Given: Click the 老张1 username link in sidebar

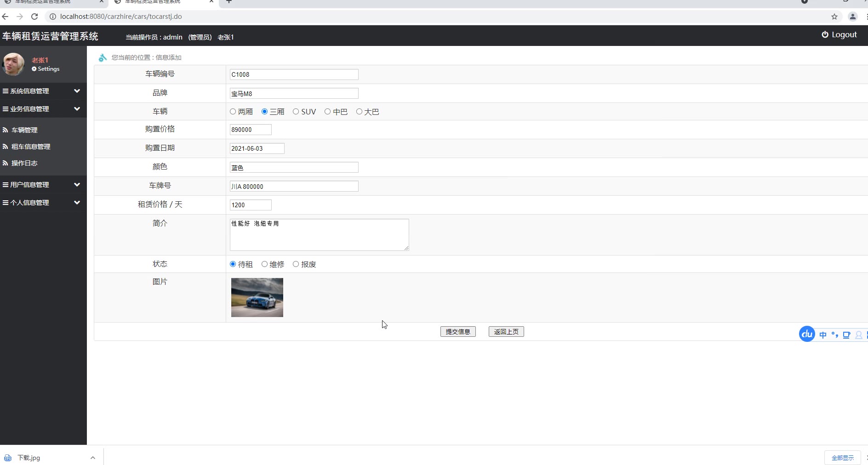Looking at the screenshot, I should pos(40,60).
